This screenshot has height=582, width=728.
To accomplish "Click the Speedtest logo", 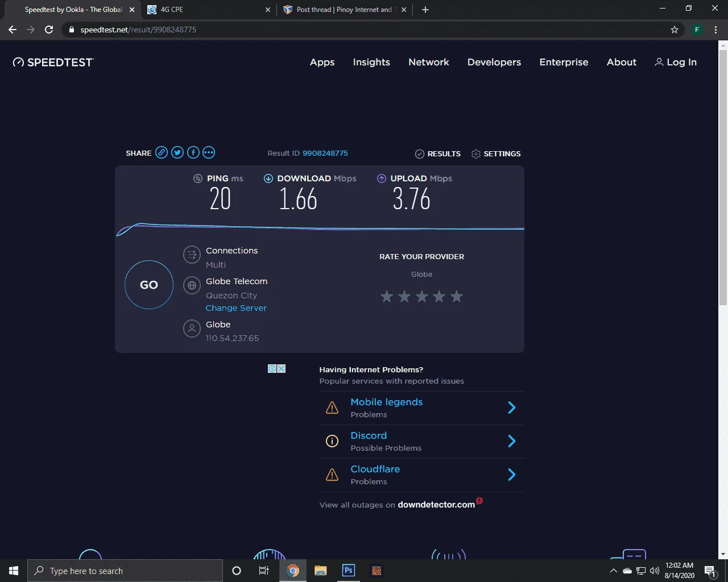I will click(53, 63).
